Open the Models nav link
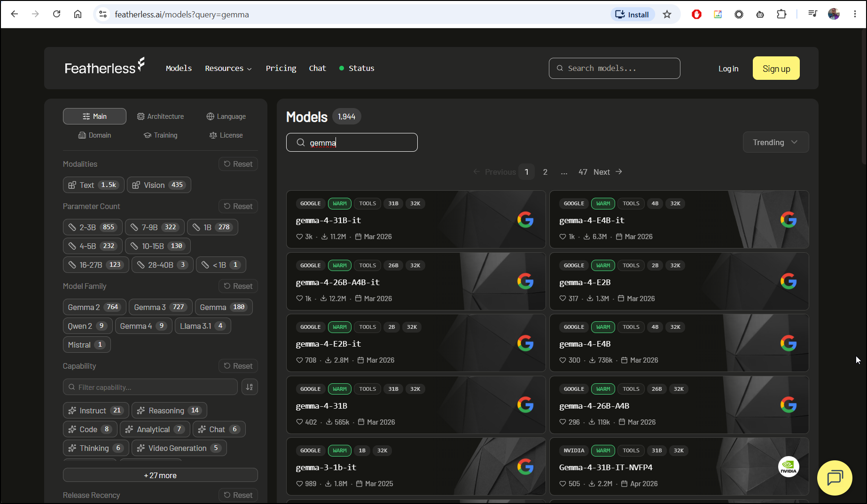Image resolution: width=867 pixels, height=504 pixels. [x=179, y=68]
